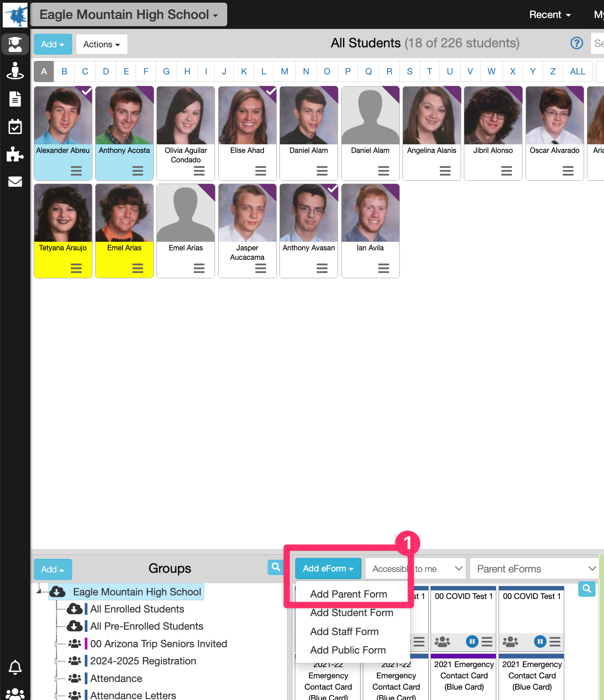
Task: Select Oscar Alvarado via corner triangle
Action: pyautogui.click(x=578, y=92)
